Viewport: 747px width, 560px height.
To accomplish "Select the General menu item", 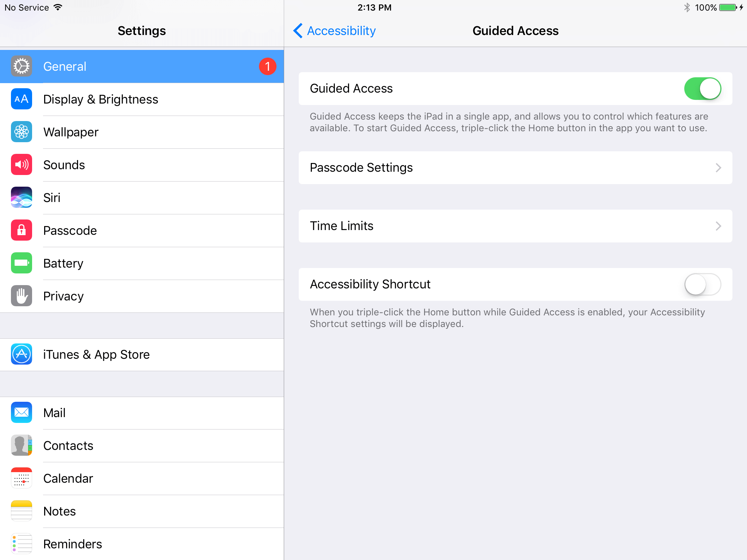I will 142,66.
